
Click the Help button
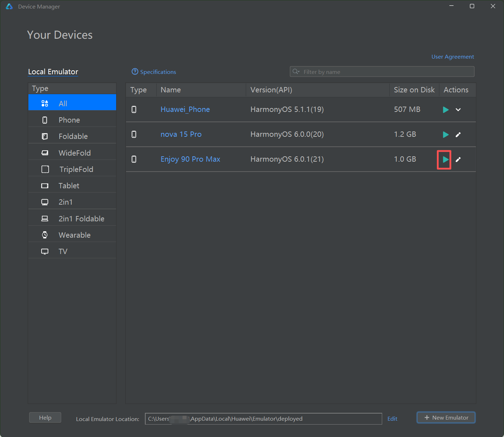(45, 417)
